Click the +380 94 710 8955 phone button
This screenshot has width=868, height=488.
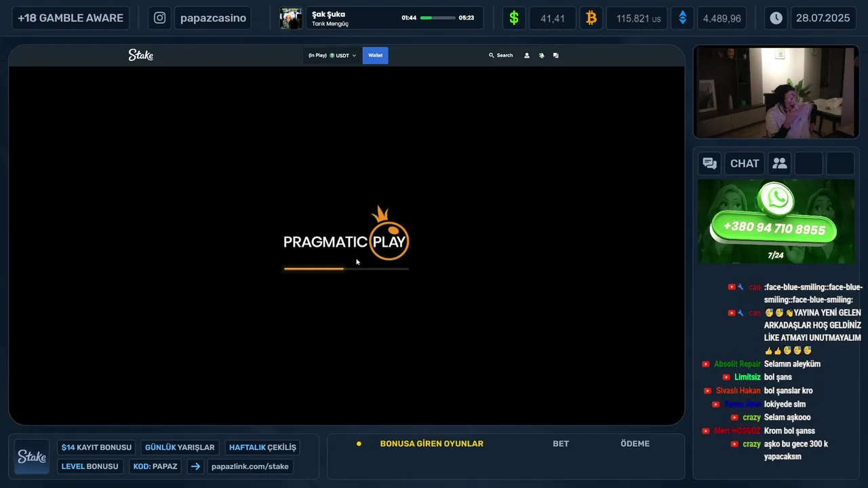774,228
